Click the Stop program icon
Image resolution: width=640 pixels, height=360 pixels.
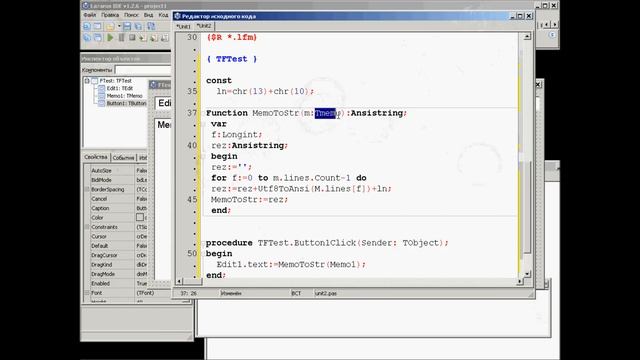click(x=132, y=38)
